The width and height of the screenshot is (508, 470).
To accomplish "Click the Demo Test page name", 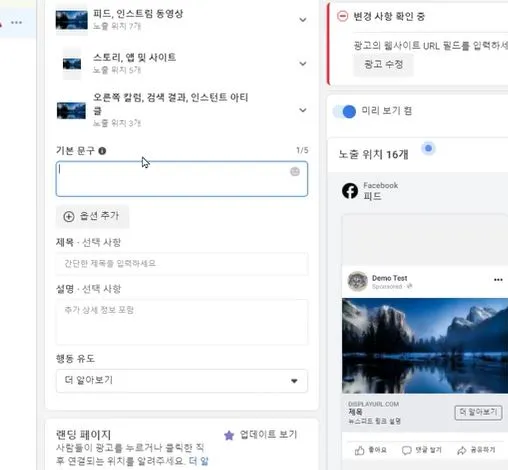I will 390,278.
